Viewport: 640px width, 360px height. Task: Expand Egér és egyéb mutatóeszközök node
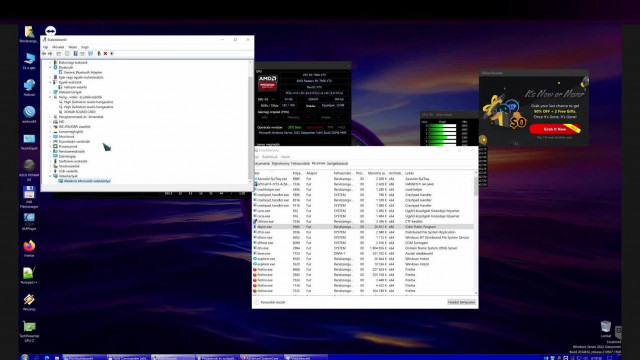pyautogui.click(x=50, y=77)
